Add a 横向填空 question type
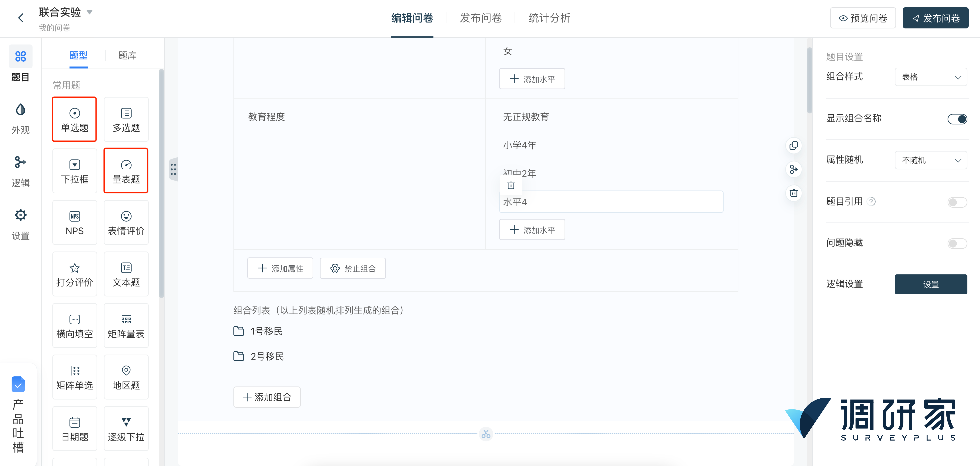Screen dimensions: 980x466 [x=75, y=325]
